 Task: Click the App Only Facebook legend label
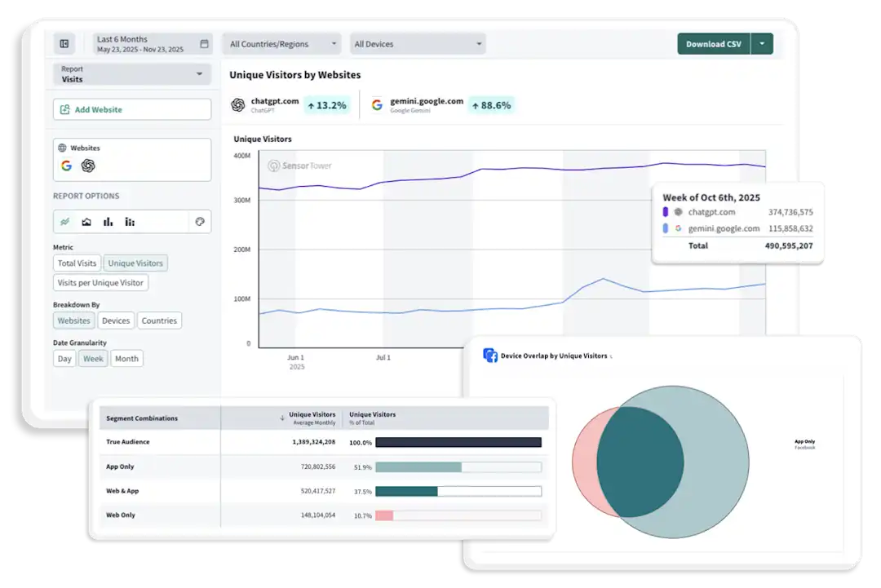coord(804,444)
